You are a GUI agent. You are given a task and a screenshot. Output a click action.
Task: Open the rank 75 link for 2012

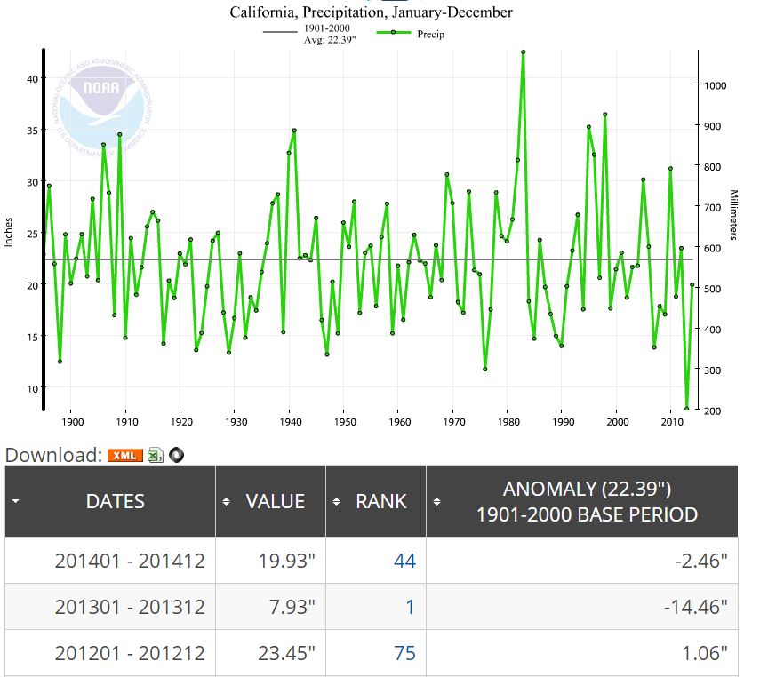tap(404, 654)
